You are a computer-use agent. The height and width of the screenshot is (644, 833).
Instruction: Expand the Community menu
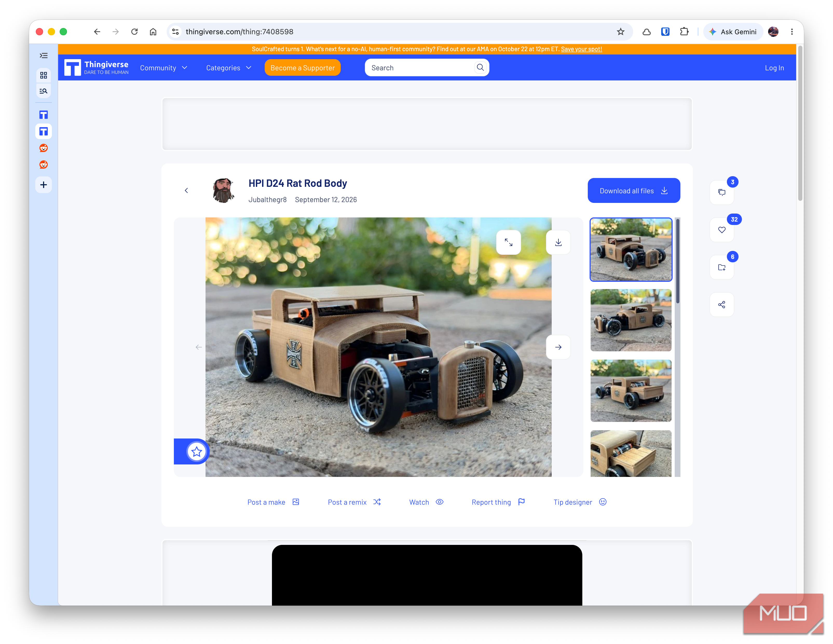click(164, 68)
